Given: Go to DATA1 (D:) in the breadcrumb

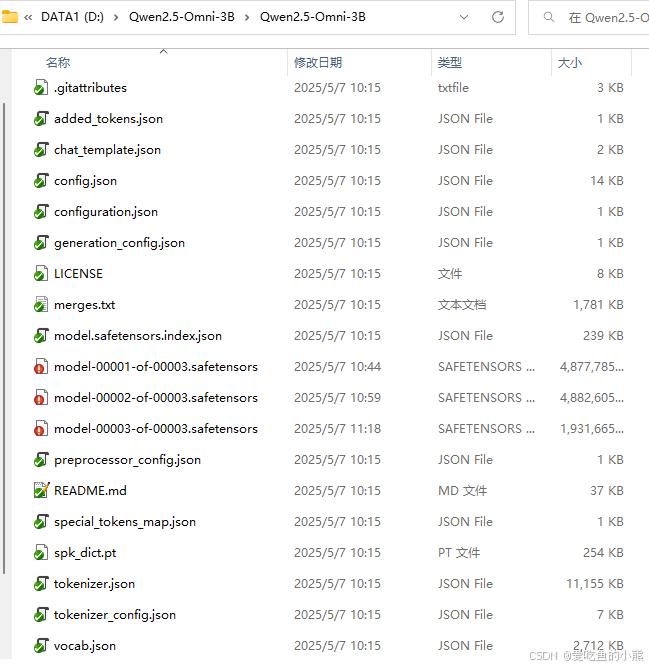Looking at the screenshot, I should coord(72,17).
